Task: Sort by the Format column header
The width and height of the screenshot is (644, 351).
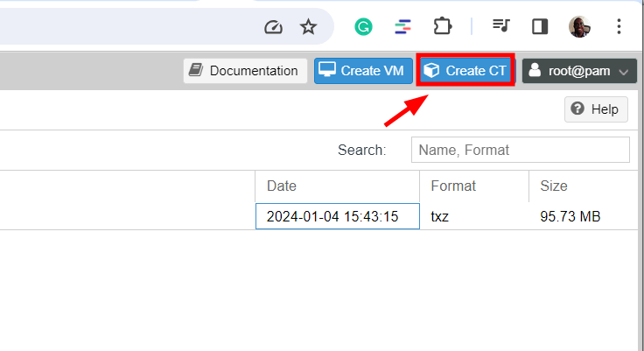Action: coord(474,186)
